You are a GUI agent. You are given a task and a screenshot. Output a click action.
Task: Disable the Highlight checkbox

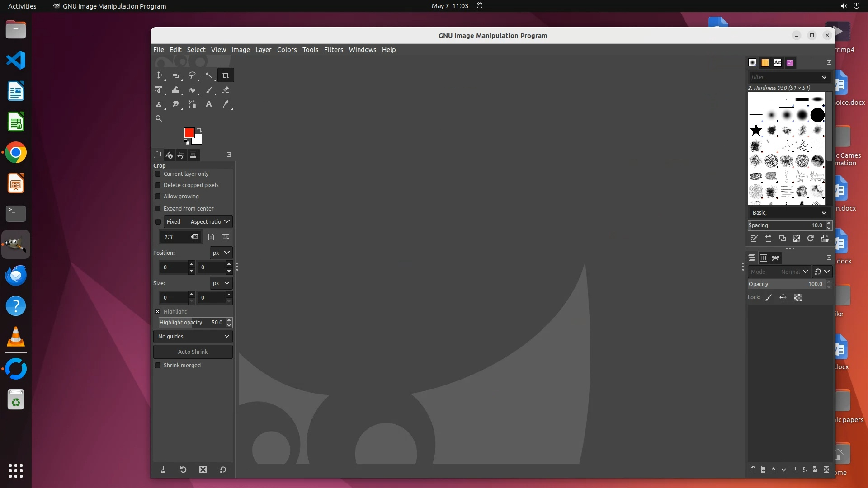(x=158, y=312)
